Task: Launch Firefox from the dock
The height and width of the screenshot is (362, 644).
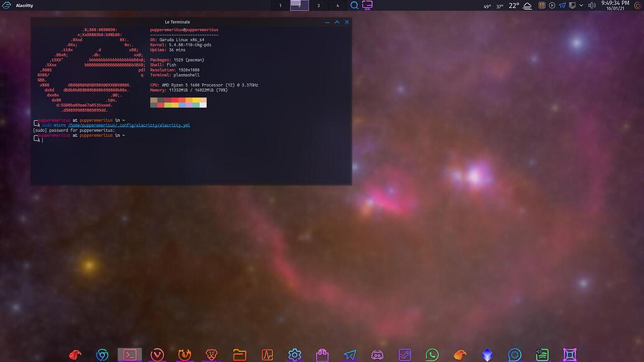Action: tap(184, 355)
